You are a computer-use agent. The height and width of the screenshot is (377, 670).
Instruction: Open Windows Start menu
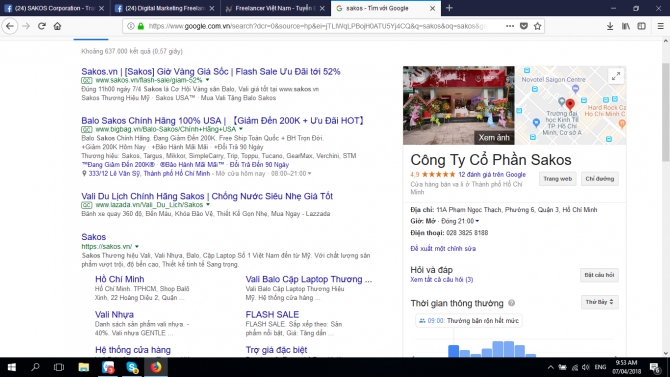[12, 367]
